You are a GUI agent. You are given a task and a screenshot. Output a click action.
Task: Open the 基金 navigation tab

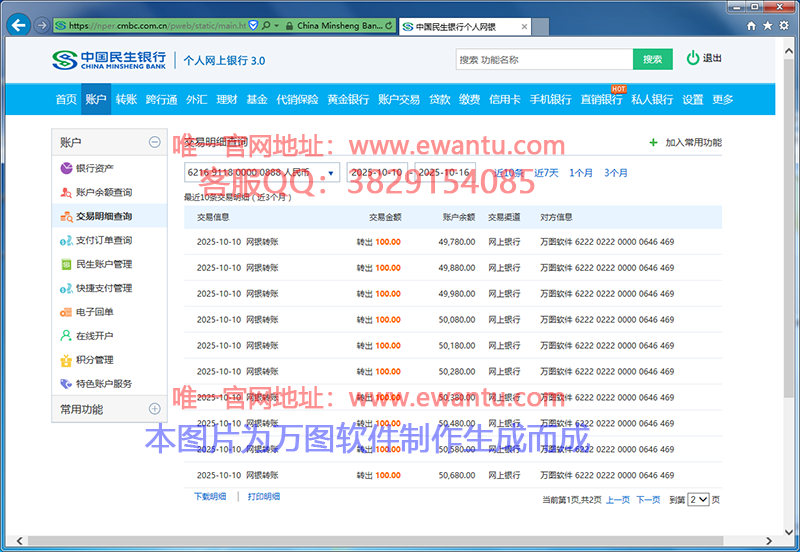(x=257, y=99)
